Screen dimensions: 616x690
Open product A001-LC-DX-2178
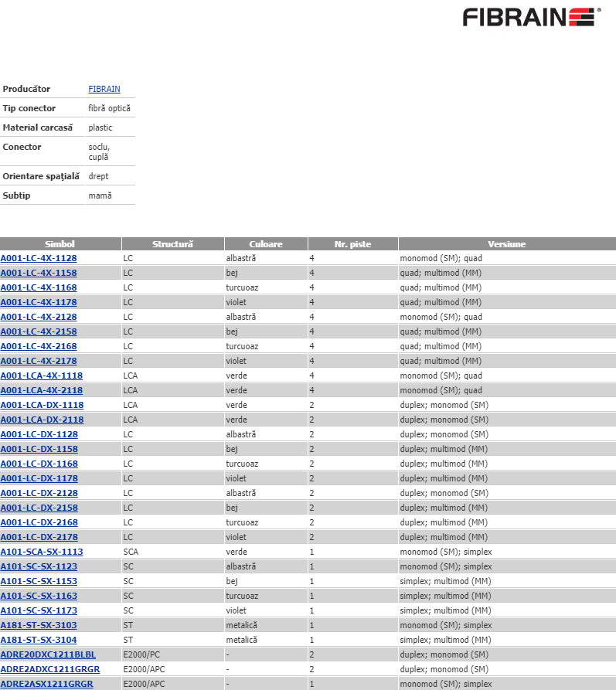pos(39,537)
